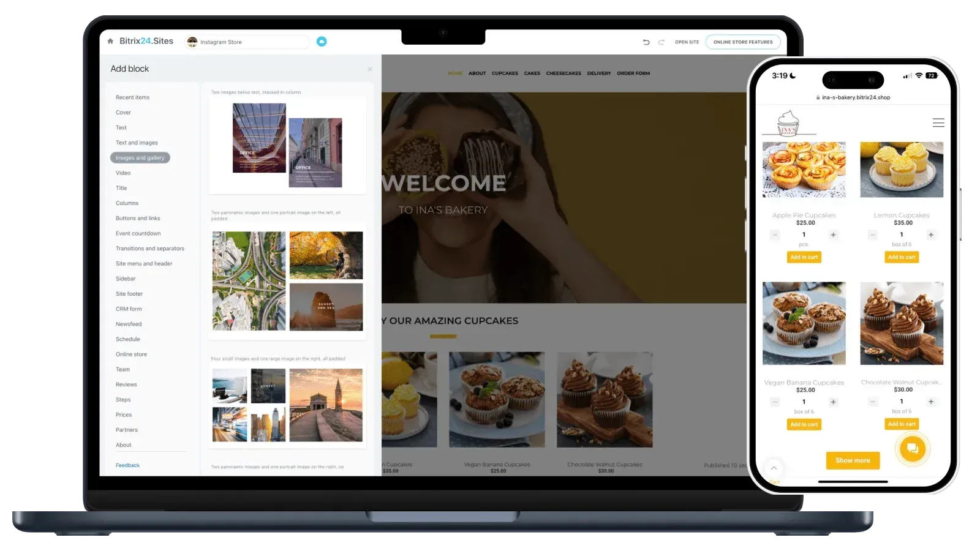980x551 pixels.
Task: Open the phone hamburger menu
Action: click(x=938, y=123)
